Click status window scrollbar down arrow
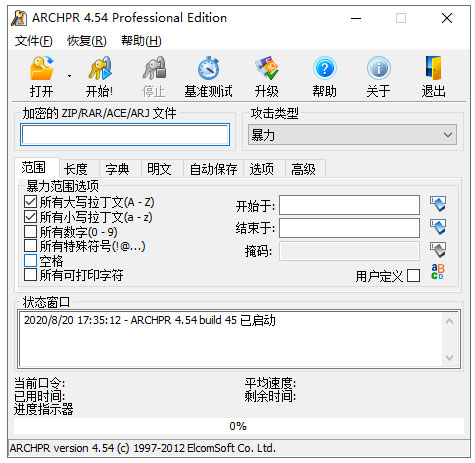475x463 pixels. (x=449, y=358)
